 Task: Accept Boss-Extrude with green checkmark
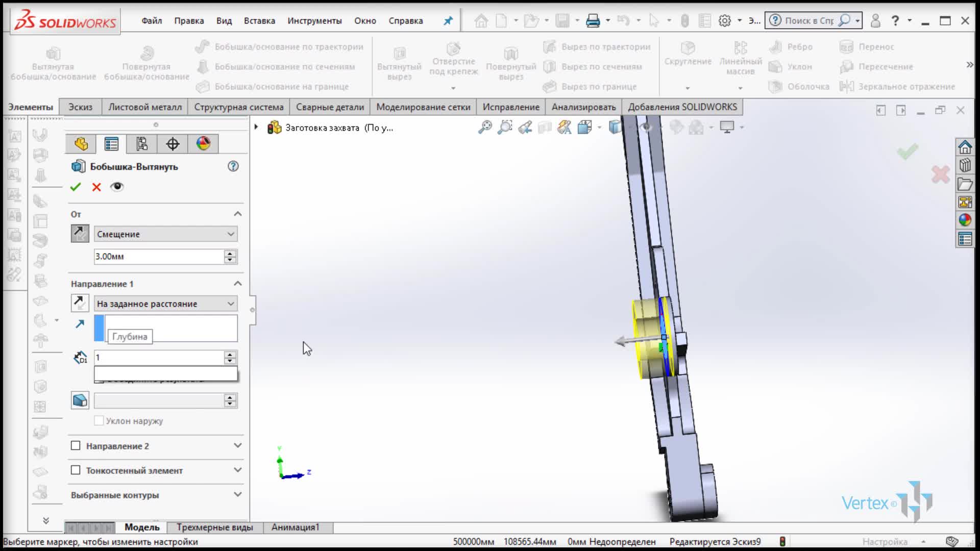pyautogui.click(x=76, y=187)
